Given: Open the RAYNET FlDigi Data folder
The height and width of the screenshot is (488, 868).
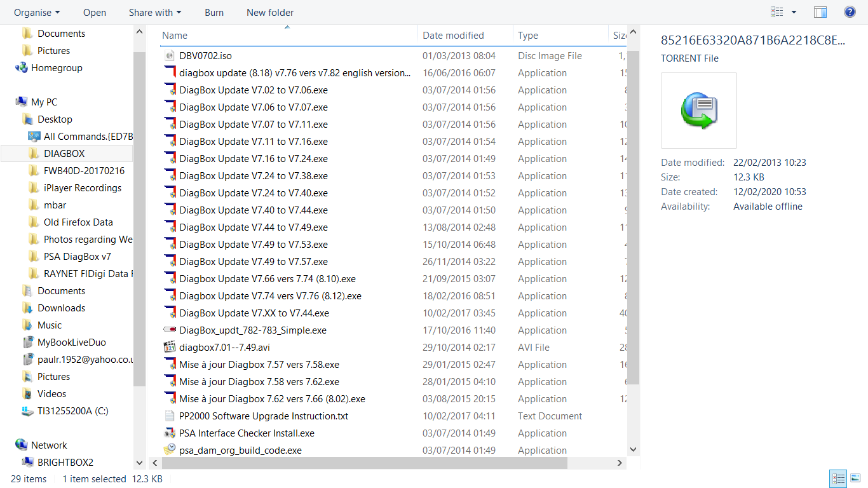Looking at the screenshot, I should 88,274.
